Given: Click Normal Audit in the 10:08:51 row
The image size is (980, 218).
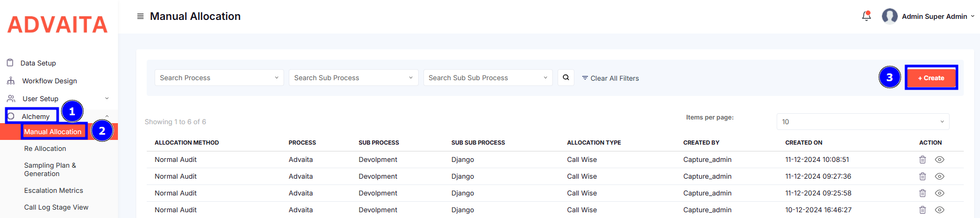Looking at the screenshot, I should (x=176, y=159).
